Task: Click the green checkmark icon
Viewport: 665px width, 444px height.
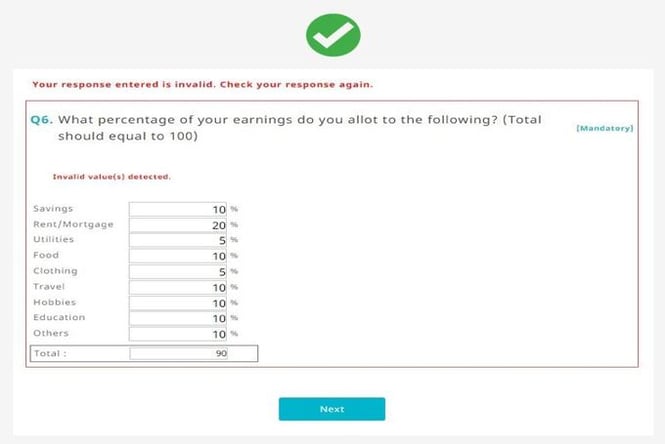Action: pos(333,35)
